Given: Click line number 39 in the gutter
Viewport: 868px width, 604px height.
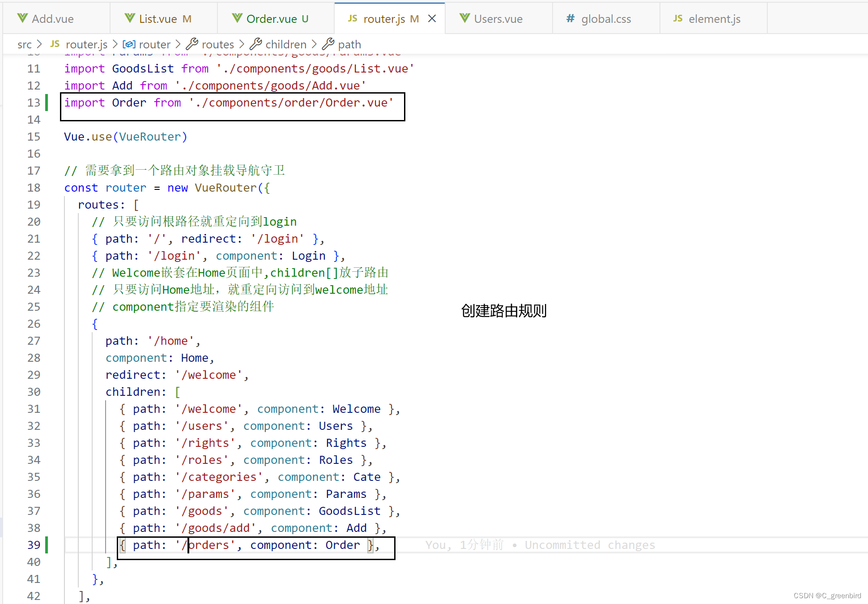Looking at the screenshot, I should [34, 545].
